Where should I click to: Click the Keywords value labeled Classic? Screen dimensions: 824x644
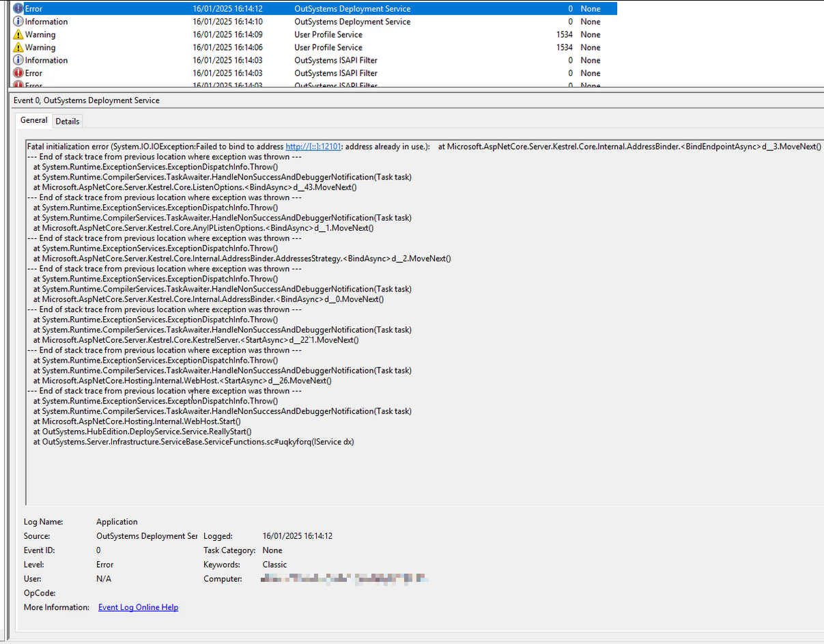[x=274, y=565]
